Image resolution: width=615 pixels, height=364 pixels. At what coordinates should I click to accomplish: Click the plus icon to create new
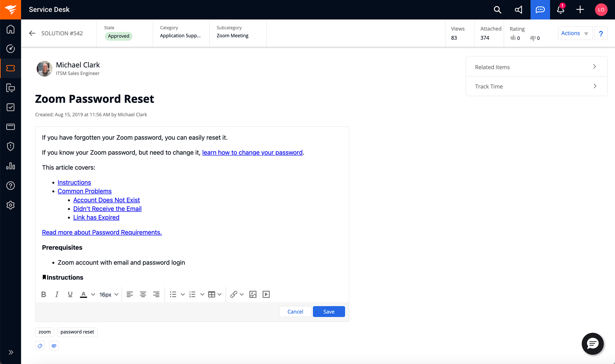(580, 10)
